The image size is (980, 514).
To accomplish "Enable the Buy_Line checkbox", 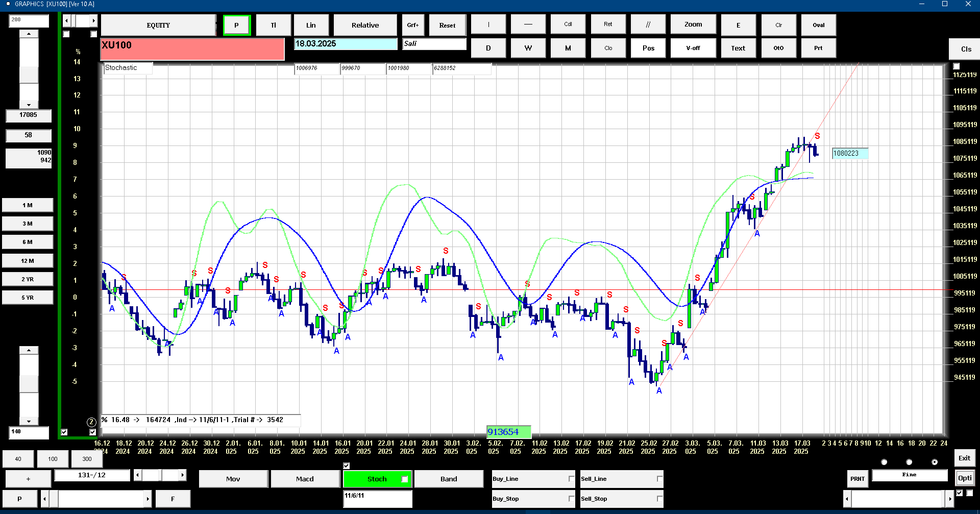I will 571,479.
